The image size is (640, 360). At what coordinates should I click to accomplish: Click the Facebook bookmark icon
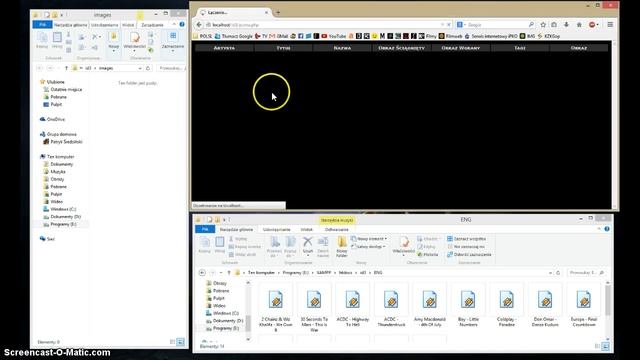point(301,36)
